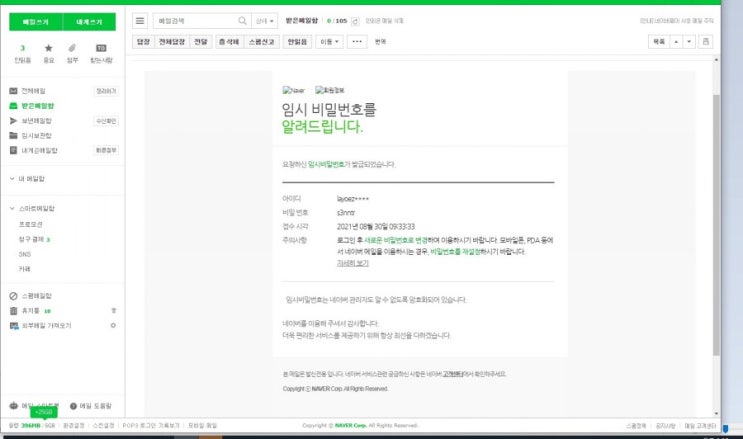743x439 pixels.
Task: Click the 메일쓰기 compose mail button
Action: pyautogui.click(x=36, y=22)
